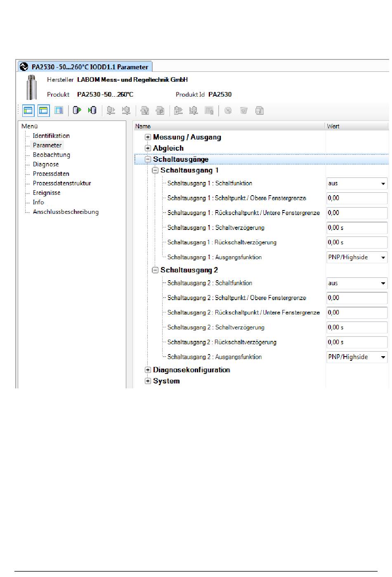The width and height of the screenshot is (392, 577).
Task: Collapse the Schaltausgang 1 group
Action: 155,170
